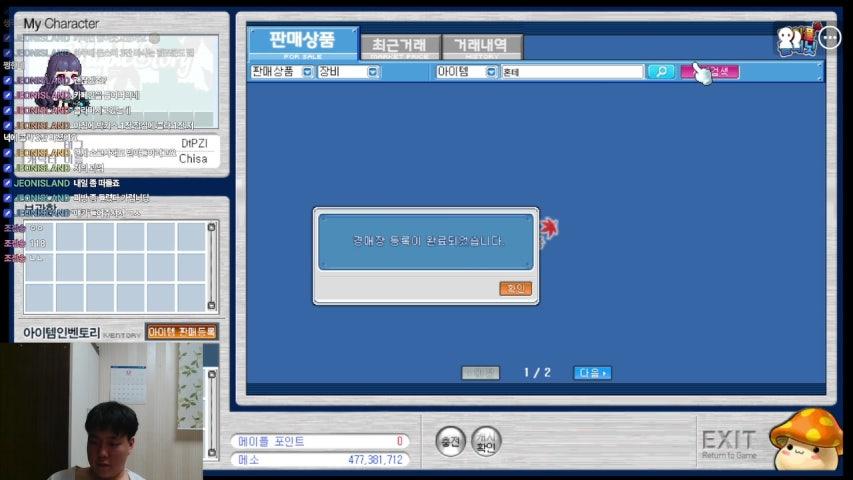Open the round 충전 charge button

click(x=450, y=441)
